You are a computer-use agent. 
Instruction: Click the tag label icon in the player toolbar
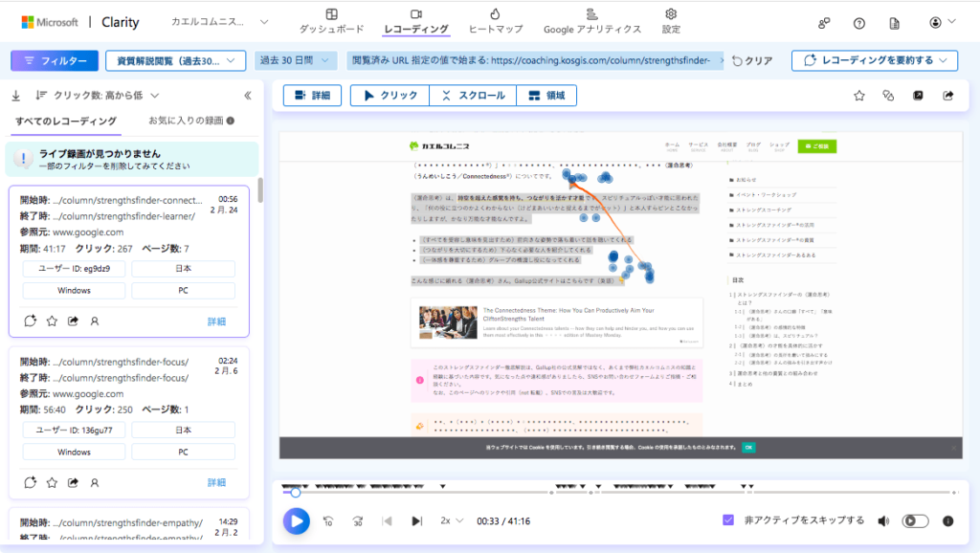888,96
